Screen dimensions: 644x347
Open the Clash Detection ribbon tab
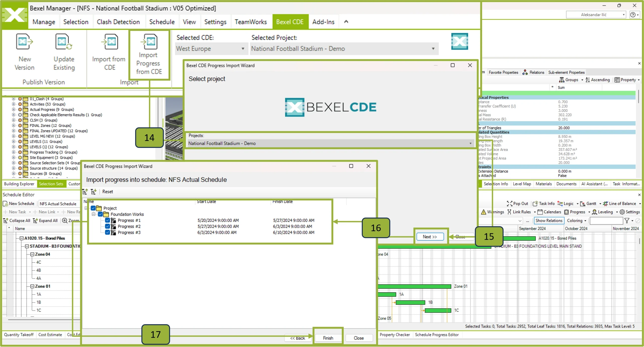118,22
